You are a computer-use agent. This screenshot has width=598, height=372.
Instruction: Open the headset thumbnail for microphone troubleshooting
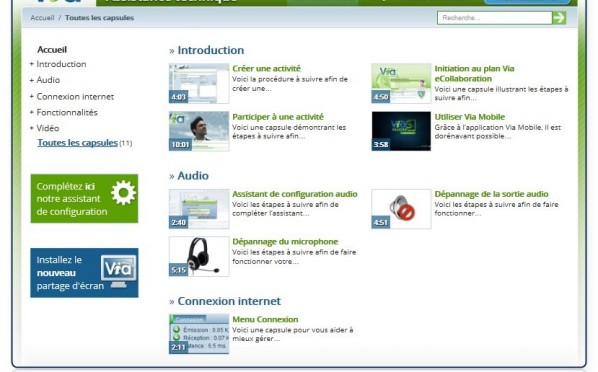pos(199,256)
